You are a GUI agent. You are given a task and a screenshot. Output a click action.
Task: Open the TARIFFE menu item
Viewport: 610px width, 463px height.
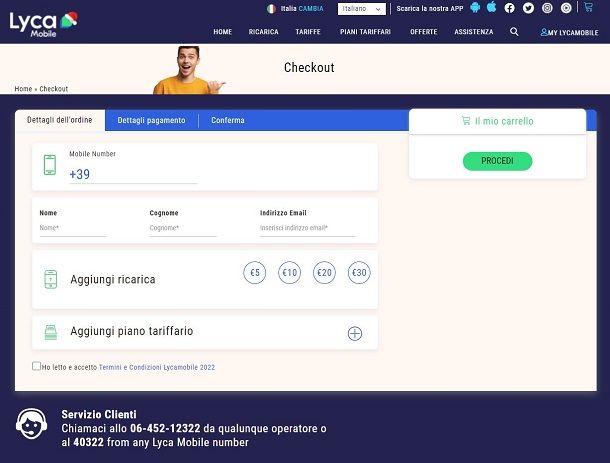tap(308, 32)
